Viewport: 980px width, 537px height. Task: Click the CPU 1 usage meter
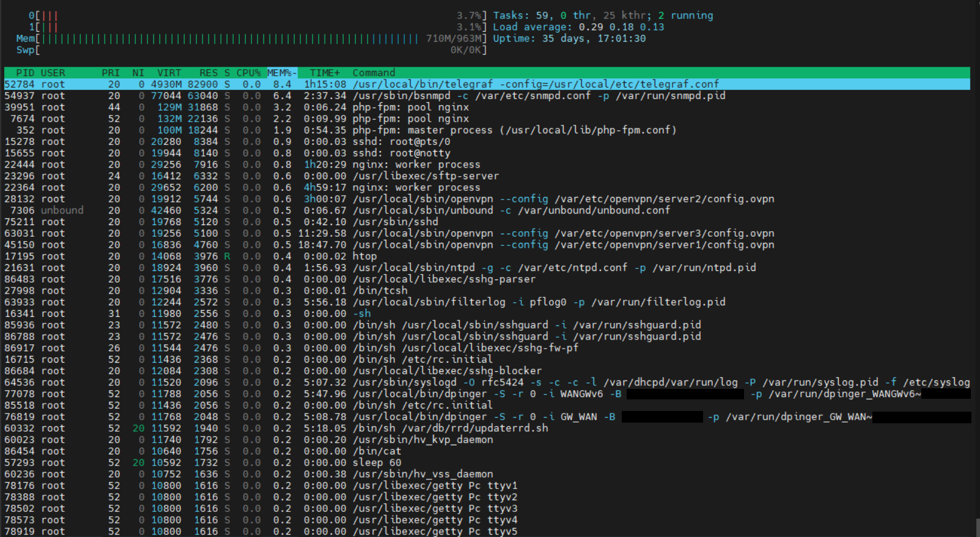(x=257, y=27)
